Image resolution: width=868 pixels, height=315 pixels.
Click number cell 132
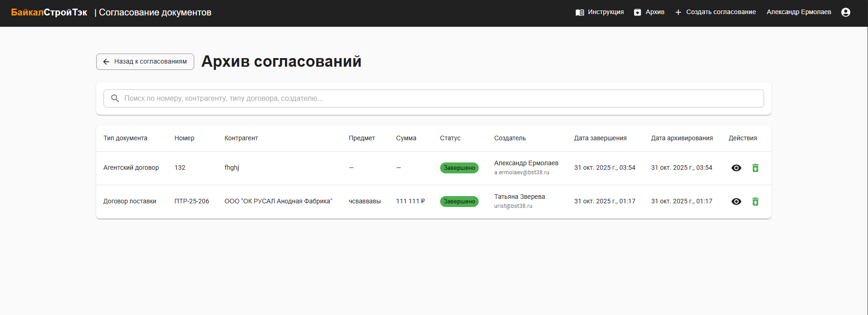pyautogui.click(x=180, y=168)
